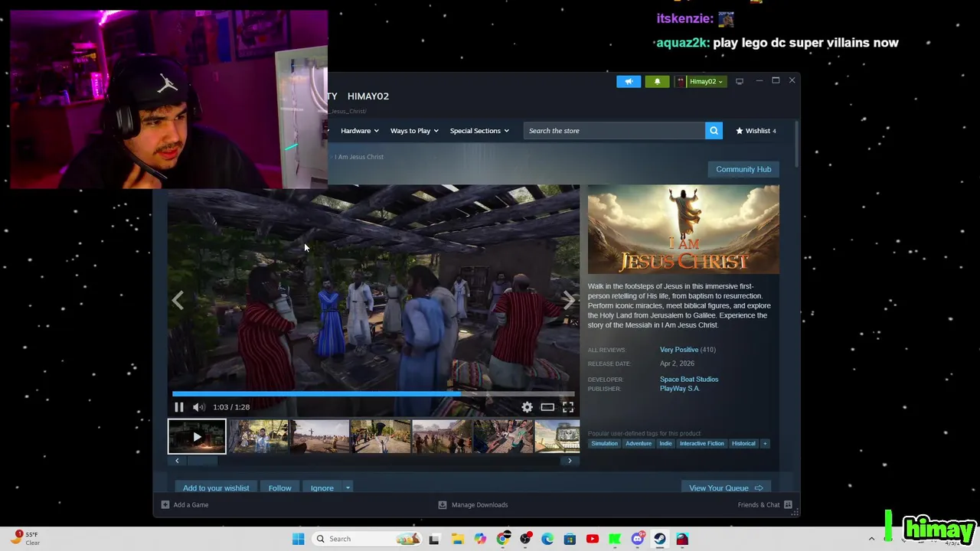Open Google Chrome from taskbar

pyautogui.click(x=502, y=539)
